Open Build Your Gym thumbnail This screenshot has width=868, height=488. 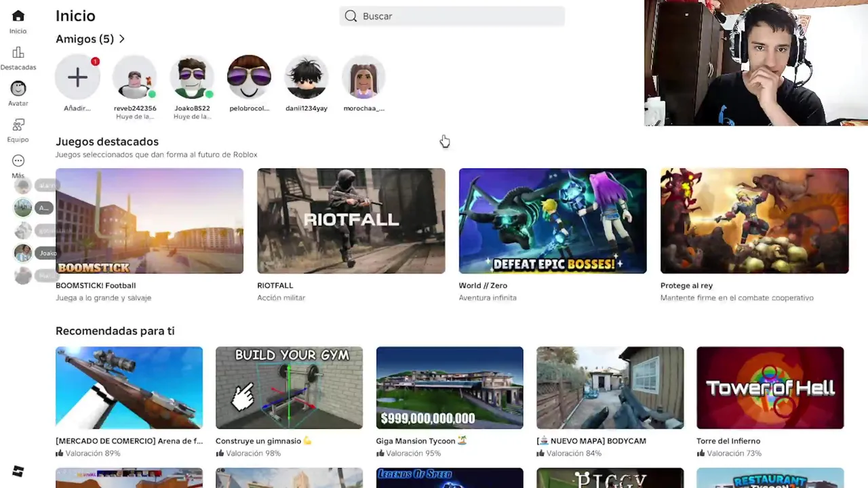pyautogui.click(x=289, y=388)
